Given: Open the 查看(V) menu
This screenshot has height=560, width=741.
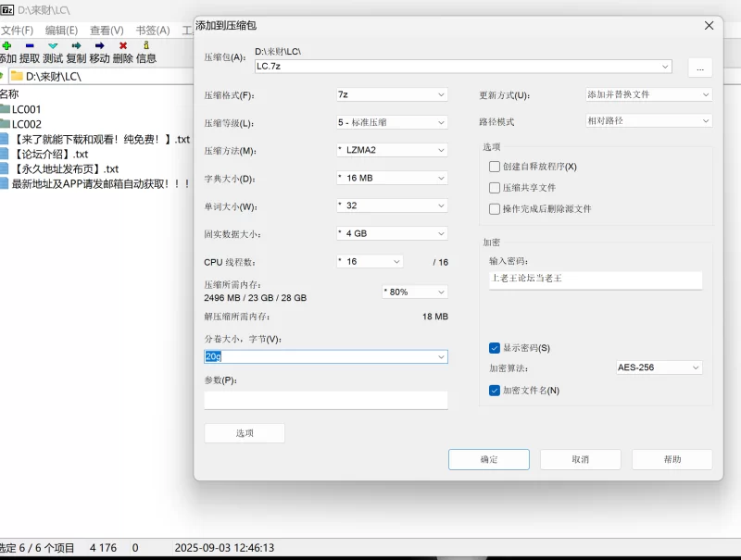Looking at the screenshot, I should pos(107,31).
